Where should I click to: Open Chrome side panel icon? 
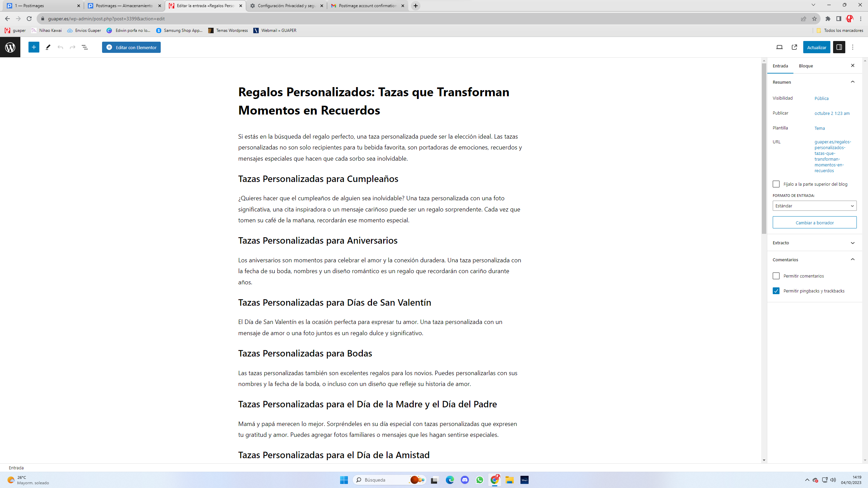[x=839, y=19]
